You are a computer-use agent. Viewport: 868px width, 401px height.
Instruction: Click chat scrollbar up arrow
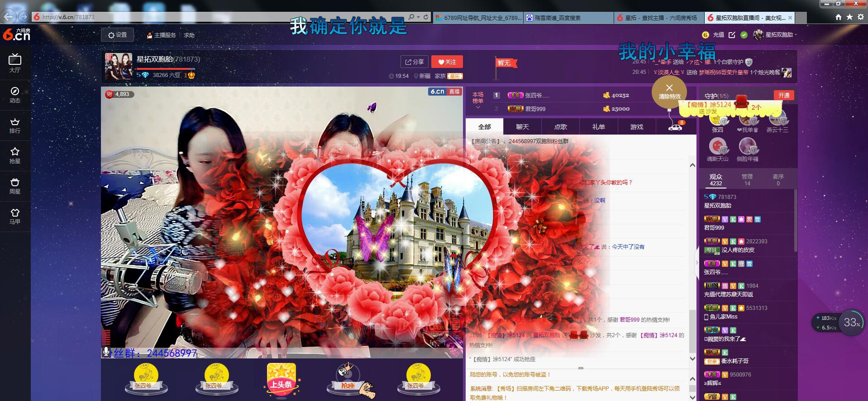692,165
